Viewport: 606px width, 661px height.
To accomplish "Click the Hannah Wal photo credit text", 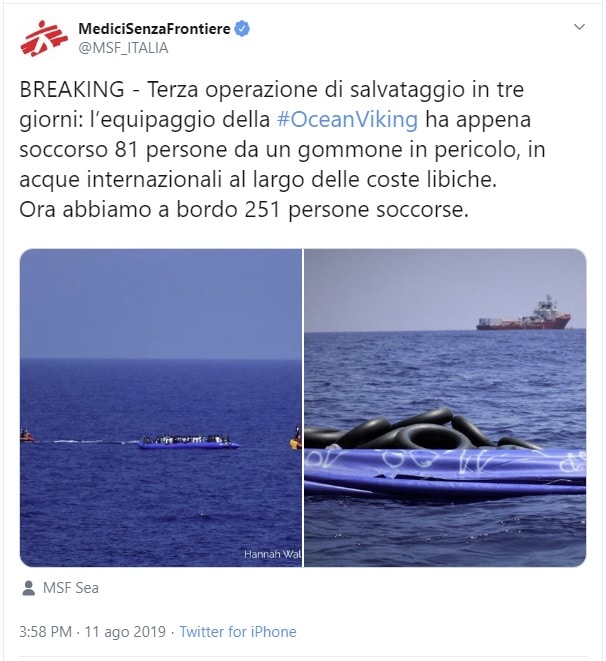I will 273,554.
